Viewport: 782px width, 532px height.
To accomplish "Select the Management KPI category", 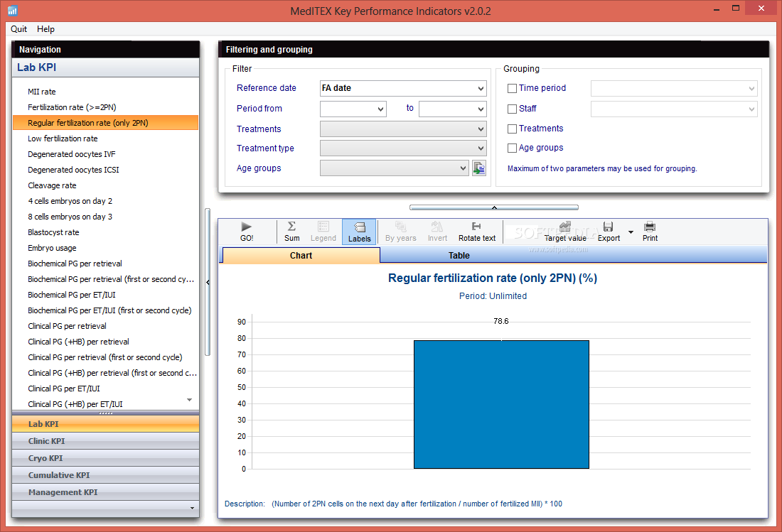I will point(105,492).
